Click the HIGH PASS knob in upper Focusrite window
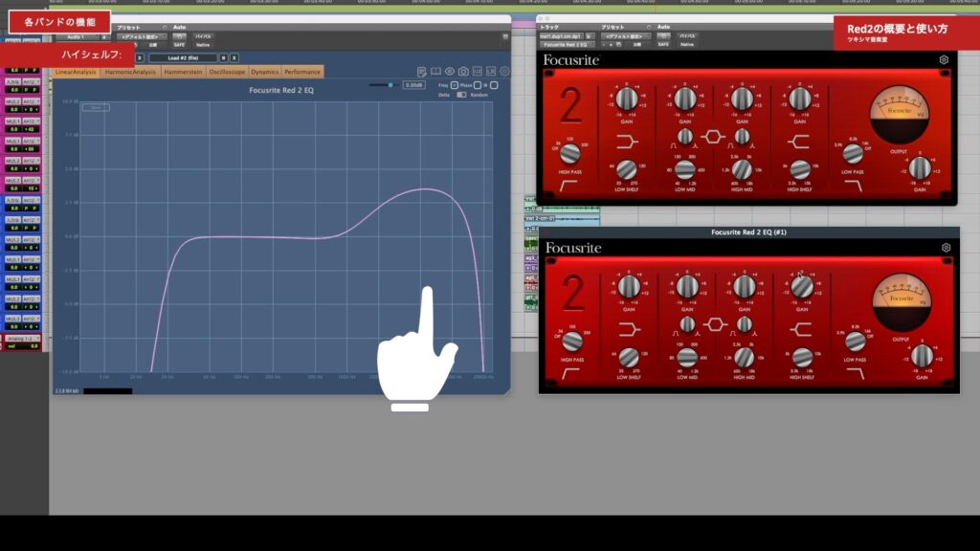This screenshot has width=980, height=551. [x=570, y=153]
